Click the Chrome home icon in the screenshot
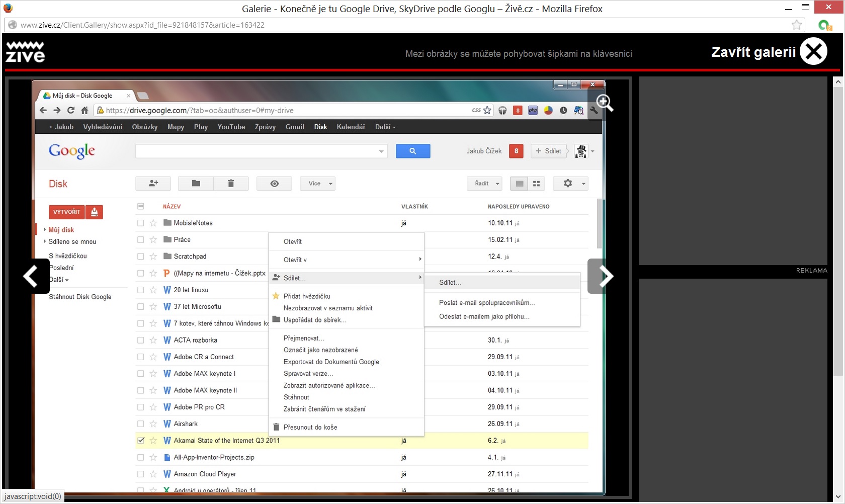Viewport: 845px width, 504px height. [84, 110]
